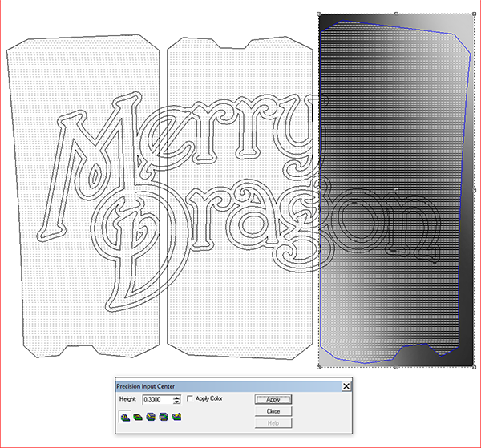Click the bottom-right selection handle of the relief

pos(474,367)
